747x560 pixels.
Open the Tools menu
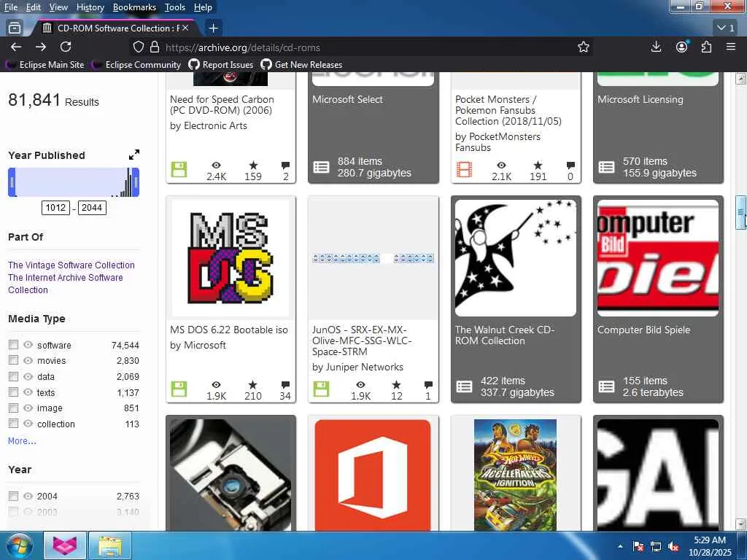click(x=175, y=7)
